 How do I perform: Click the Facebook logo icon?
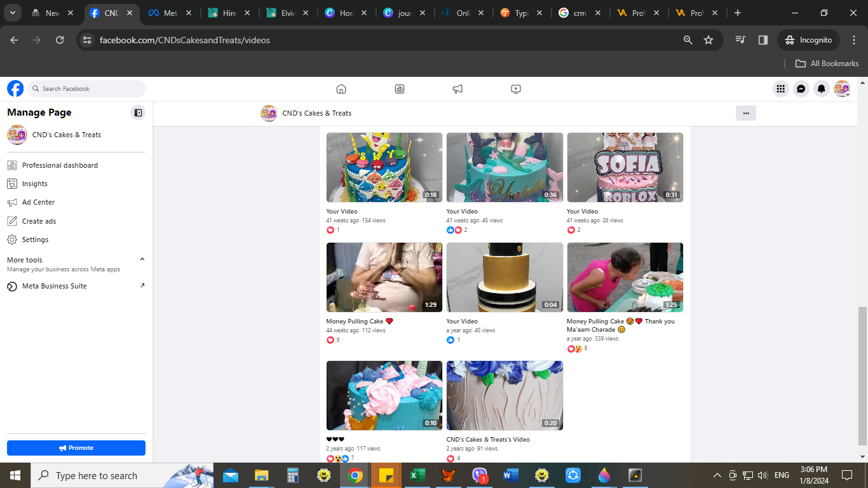[x=15, y=88]
